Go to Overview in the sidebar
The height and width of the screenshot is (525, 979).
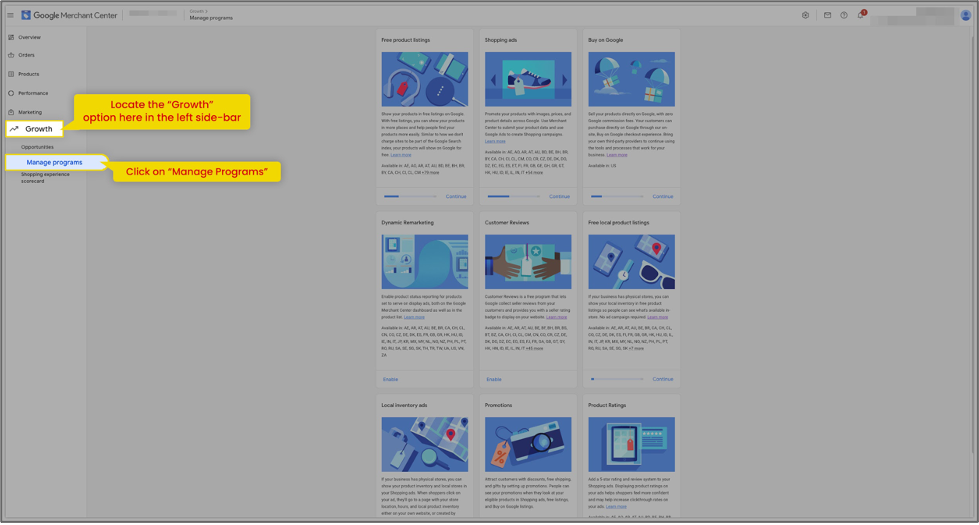[29, 37]
